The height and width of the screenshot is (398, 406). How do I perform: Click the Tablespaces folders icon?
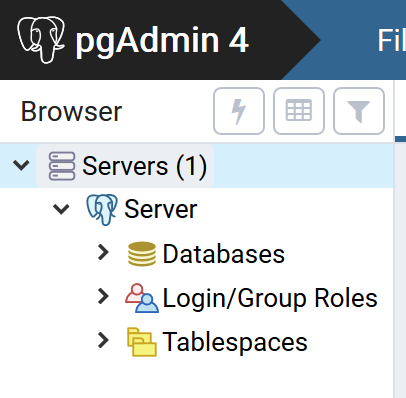tap(142, 342)
